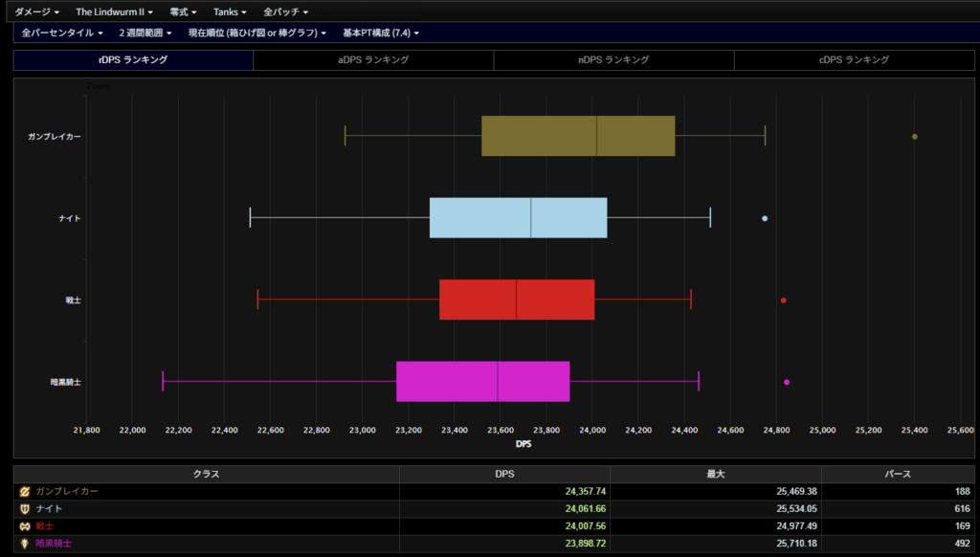The width and height of the screenshot is (980, 557).
Task: Open the ダメージ dropdown menu
Action: click(37, 11)
